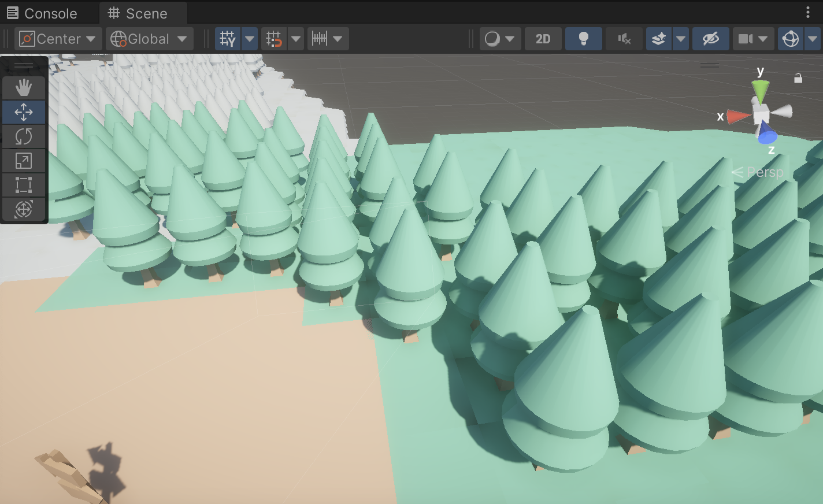Image resolution: width=823 pixels, height=504 pixels.
Task: Toggle 2D view mode
Action: click(x=543, y=39)
